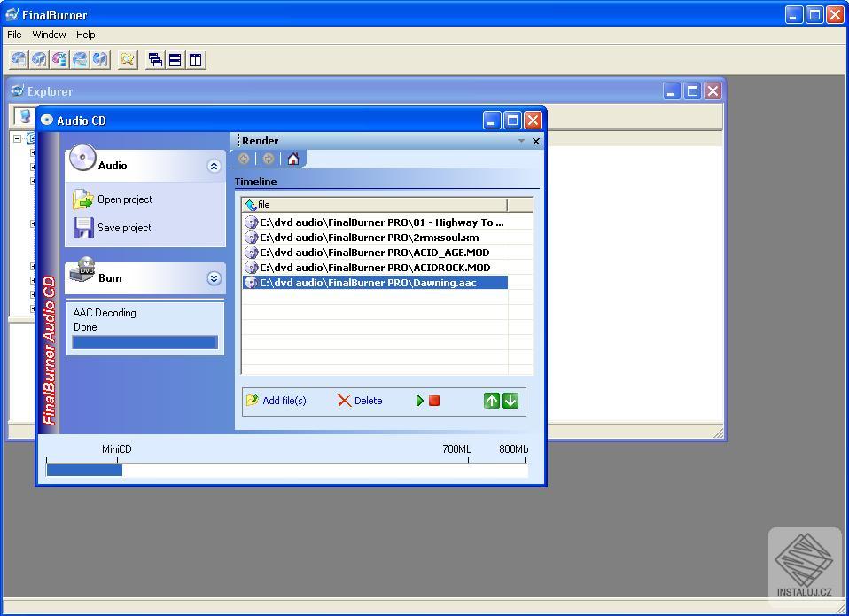Stop playback with the red square
849x616 pixels.
coord(434,401)
